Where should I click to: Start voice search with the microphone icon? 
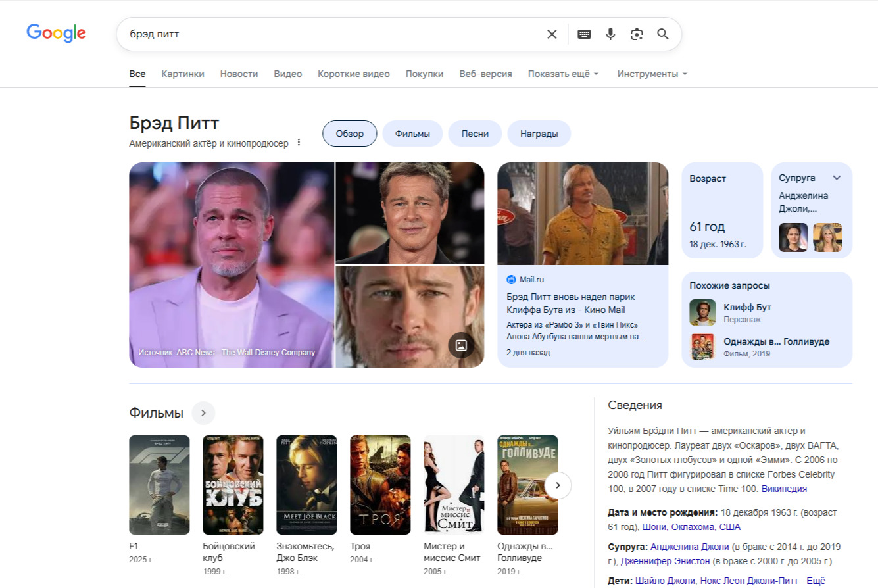(x=610, y=34)
